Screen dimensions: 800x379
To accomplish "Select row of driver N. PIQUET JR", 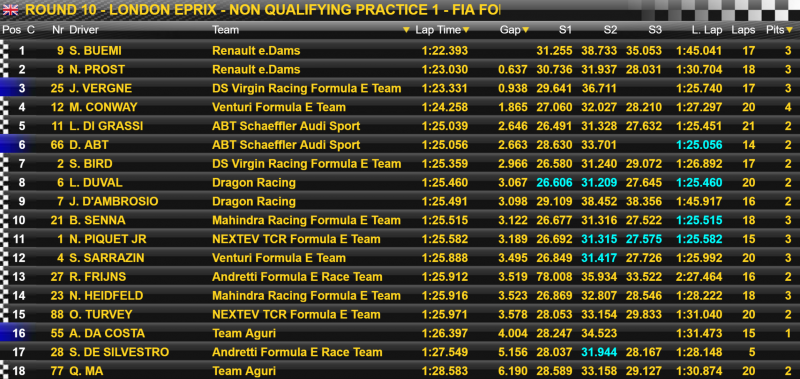I will click(400, 239).
